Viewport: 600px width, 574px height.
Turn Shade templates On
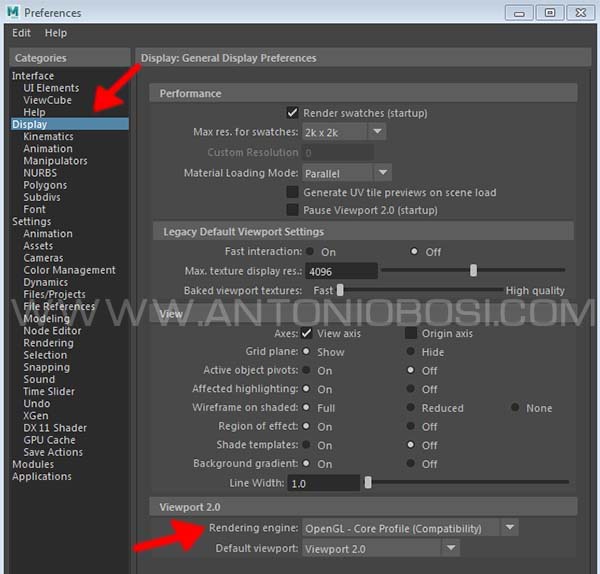[306, 445]
